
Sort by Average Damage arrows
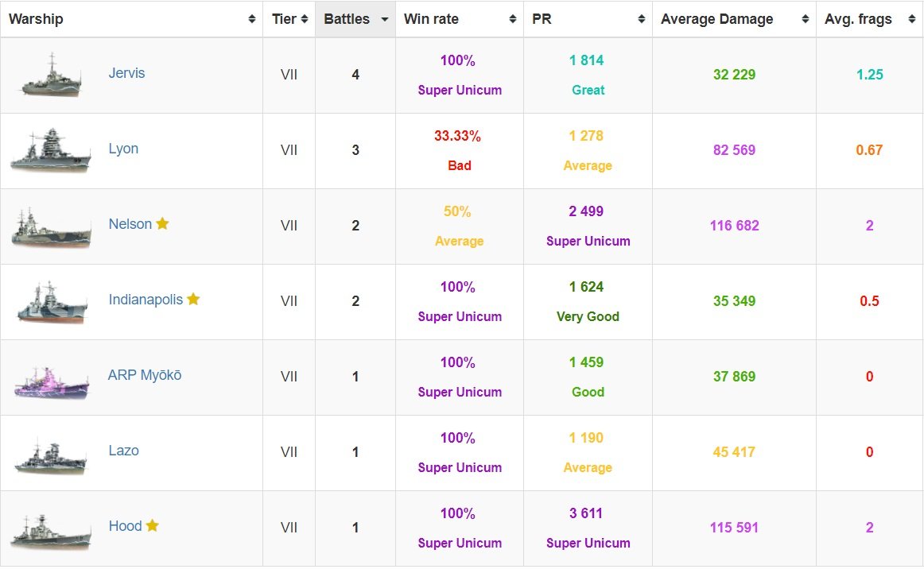tap(805, 19)
